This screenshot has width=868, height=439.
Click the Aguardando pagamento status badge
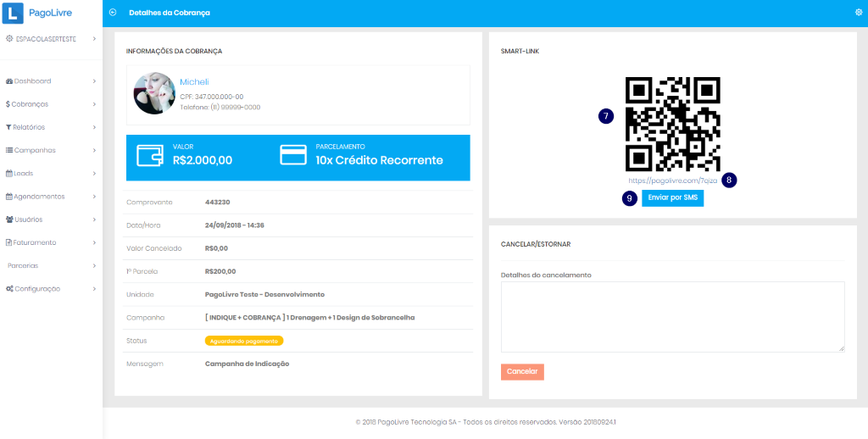tap(244, 341)
